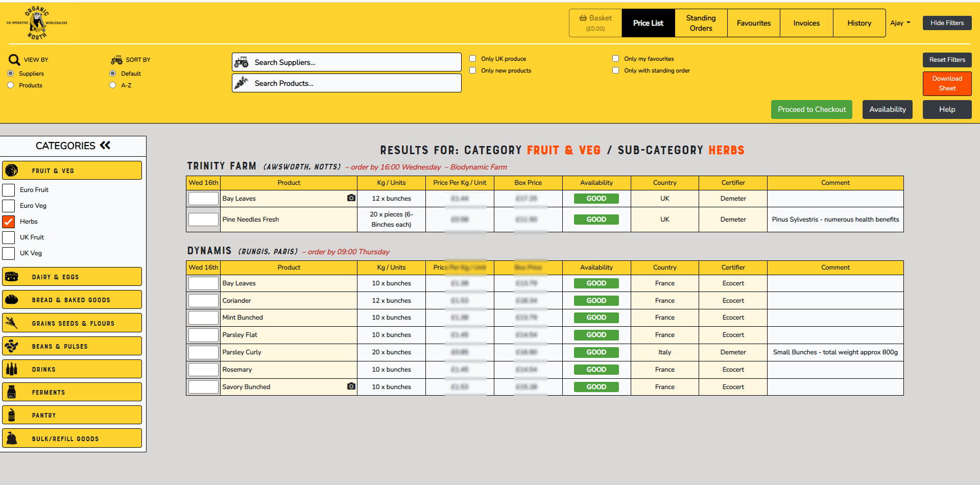The width and height of the screenshot is (980, 485).
Task: Open the Basket tab
Action: pos(595,23)
